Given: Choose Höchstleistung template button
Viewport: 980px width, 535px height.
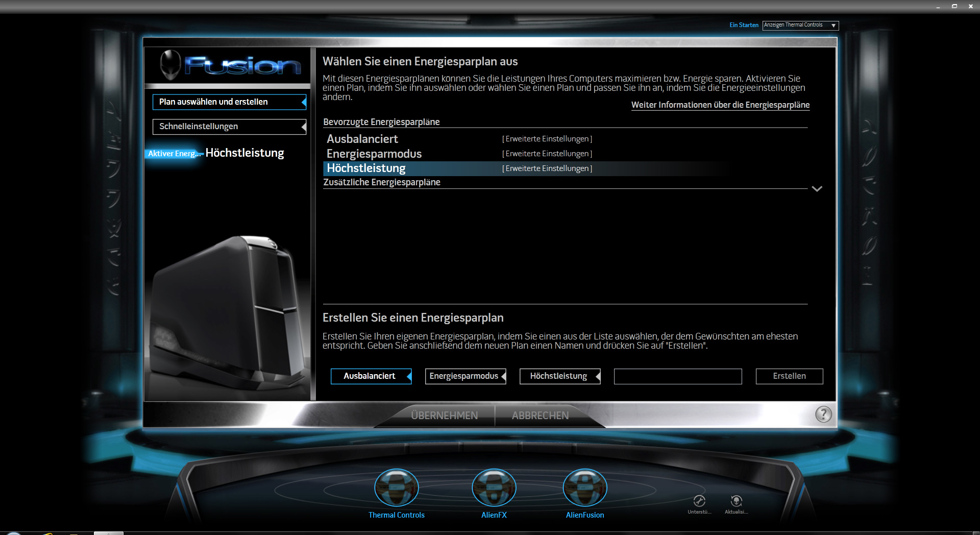Looking at the screenshot, I should pos(560,376).
